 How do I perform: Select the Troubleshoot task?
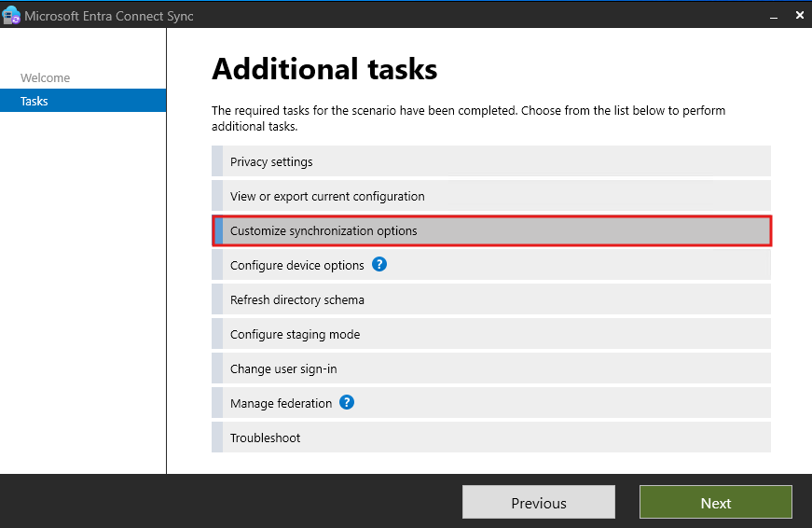tap(491, 438)
